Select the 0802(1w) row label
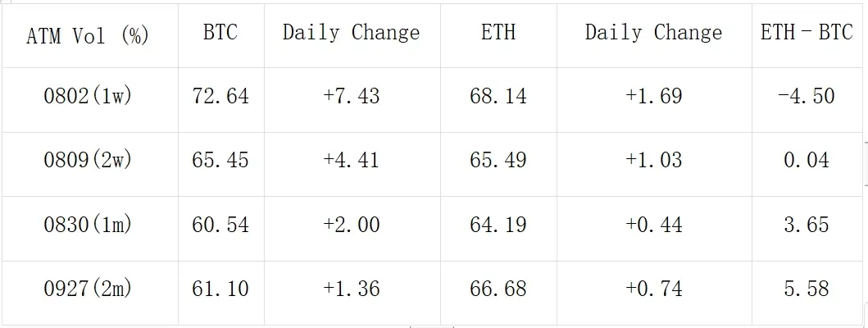The height and width of the screenshot is (328, 868). [x=88, y=96]
